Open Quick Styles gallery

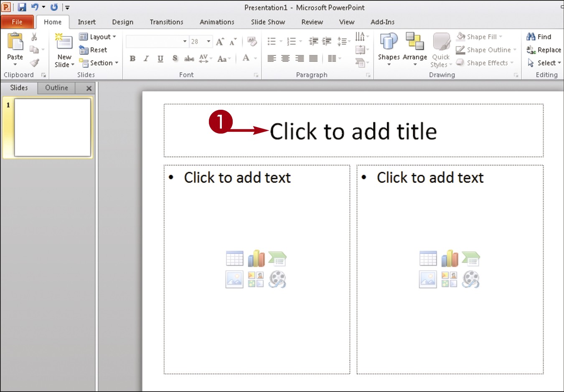coord(442,50)
